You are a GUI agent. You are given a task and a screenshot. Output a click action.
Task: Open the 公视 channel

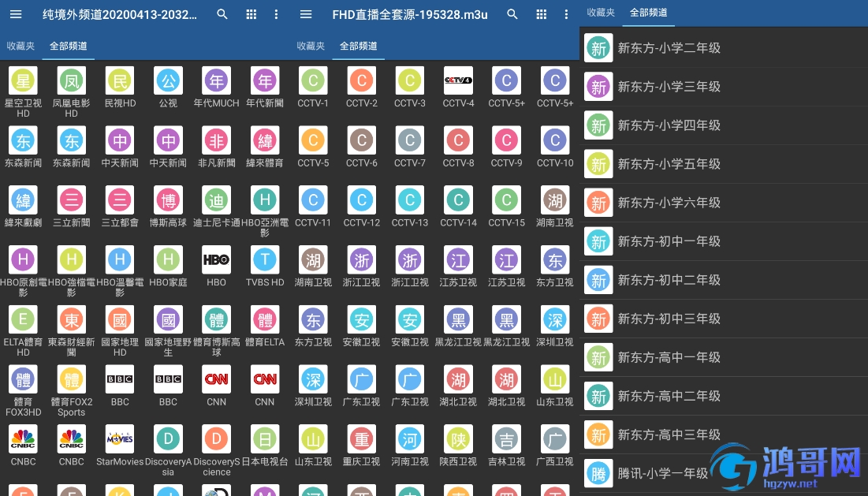pyautogui.click(x=168, y=87)
